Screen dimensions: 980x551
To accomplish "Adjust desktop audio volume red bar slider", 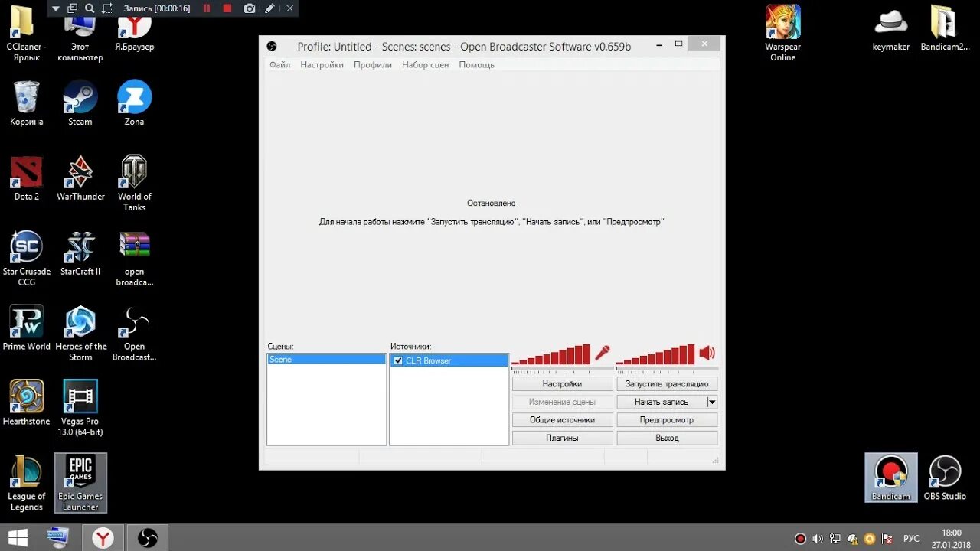I will [655, 354].
